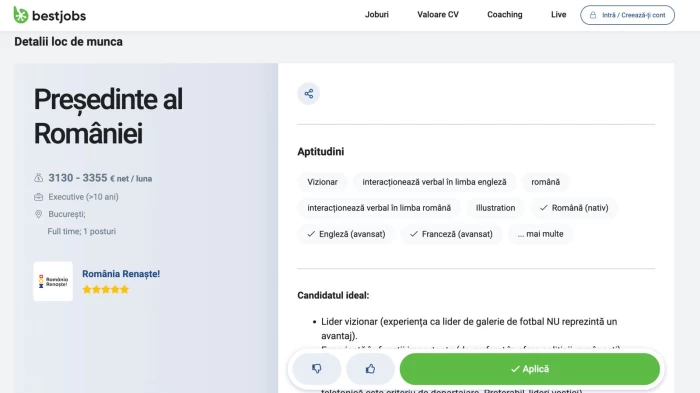This screenshot has width=700, height=393.
Task: Apply with the green Aplică button
Action: [529, 369]
